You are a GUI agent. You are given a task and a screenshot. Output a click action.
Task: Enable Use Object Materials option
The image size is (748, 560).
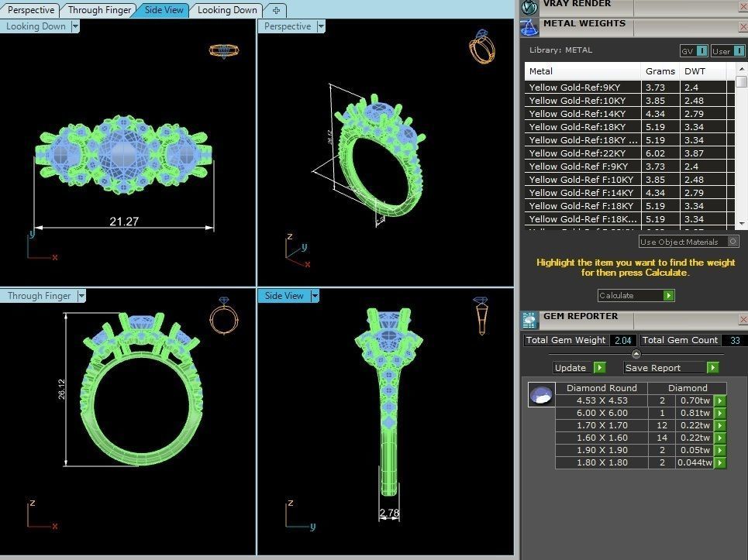pos(688,242)
